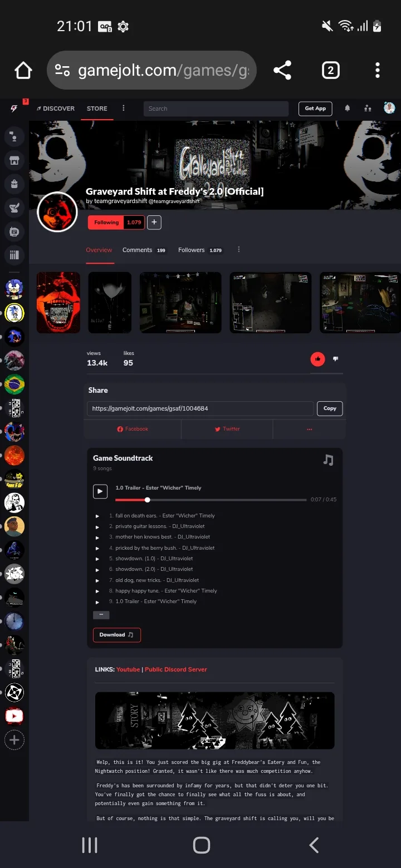The height and width of the screenshot is (868, 401).
Task: Click the share URL text field
Action: point(200,408)
